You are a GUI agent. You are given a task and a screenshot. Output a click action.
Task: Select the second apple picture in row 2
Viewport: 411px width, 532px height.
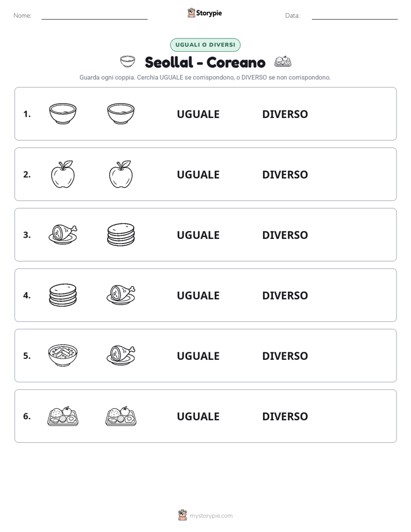point(121,174)
